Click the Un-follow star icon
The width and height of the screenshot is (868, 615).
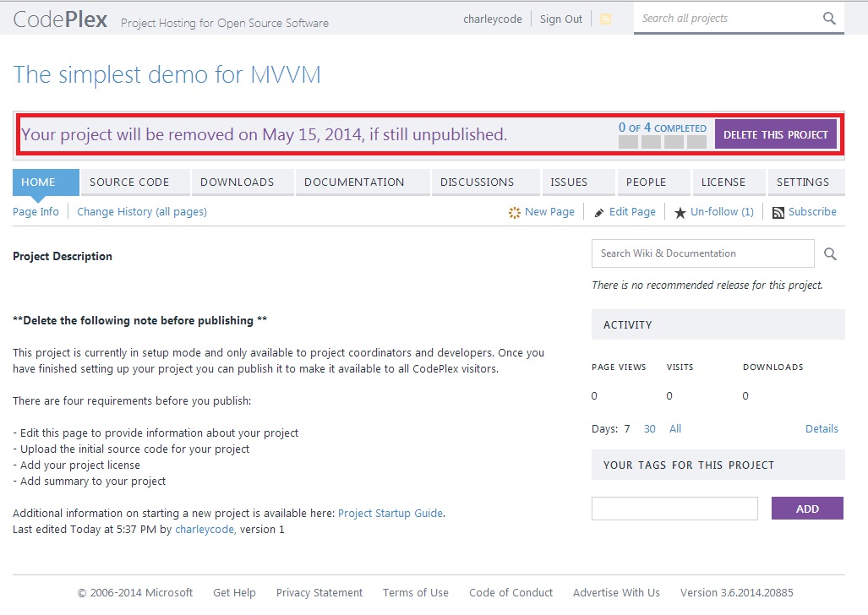[x=680, y=213]
